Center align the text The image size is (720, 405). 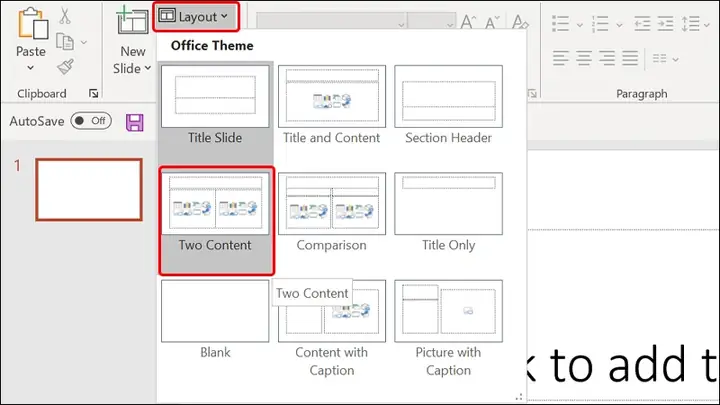584,58
